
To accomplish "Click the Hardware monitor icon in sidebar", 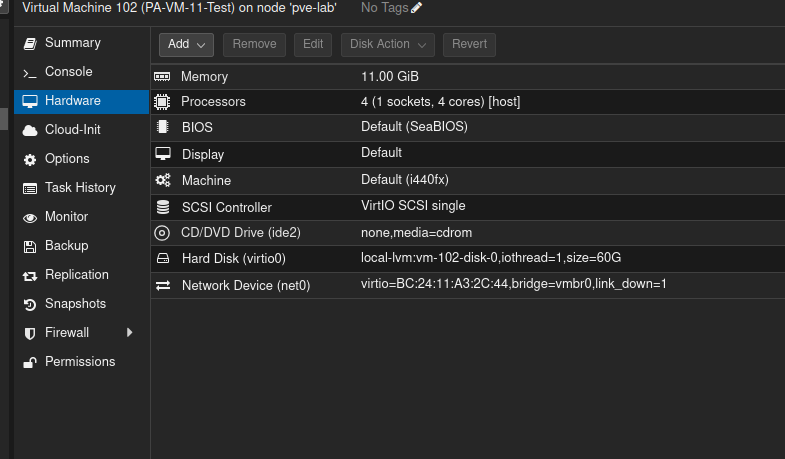I will click(x=30, y=102).
